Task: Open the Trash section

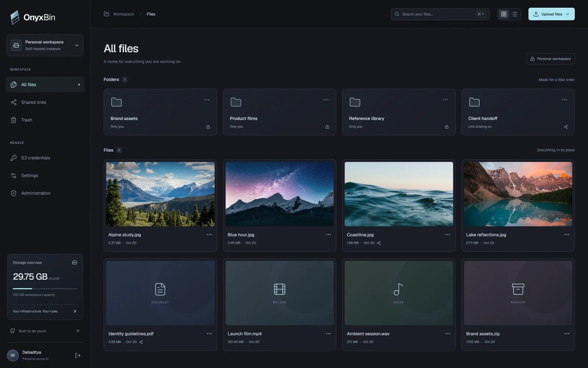Action: click(45, 120)
